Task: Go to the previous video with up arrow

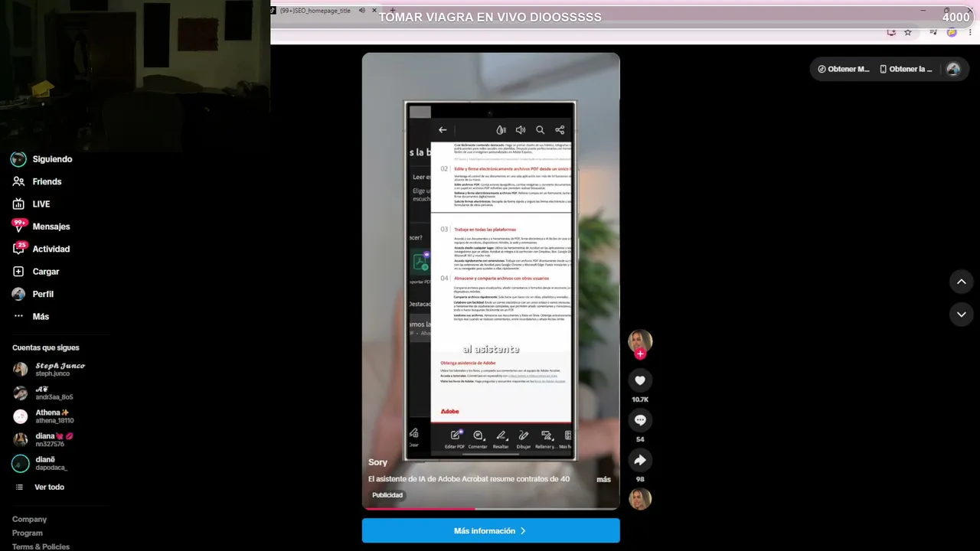Action: (962, 282)
